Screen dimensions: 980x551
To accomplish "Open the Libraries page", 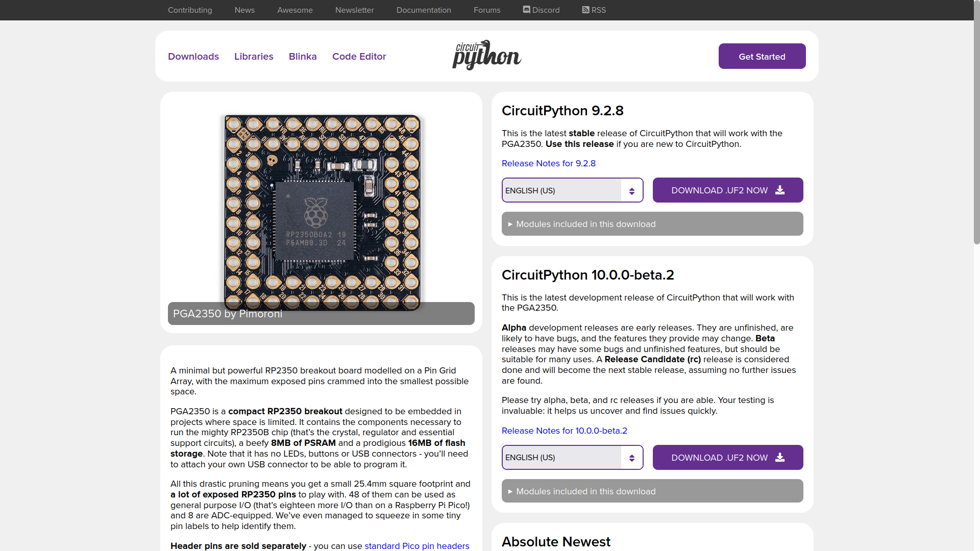I will [x=254, y=56].
